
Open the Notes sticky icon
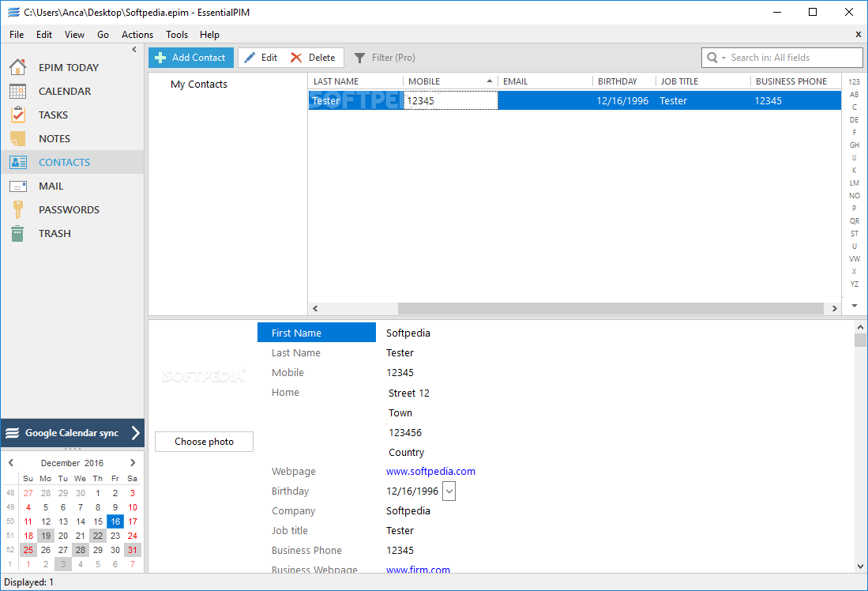click(x=17, y=138)
